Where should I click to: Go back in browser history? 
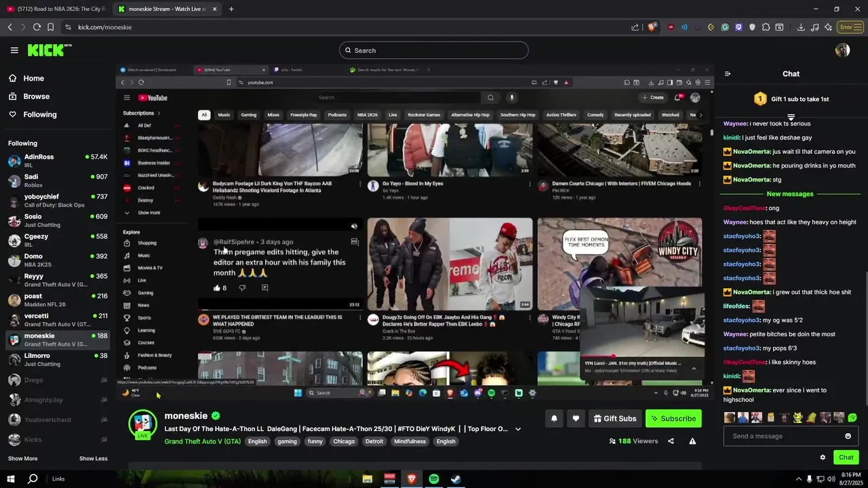pos(9,27)
